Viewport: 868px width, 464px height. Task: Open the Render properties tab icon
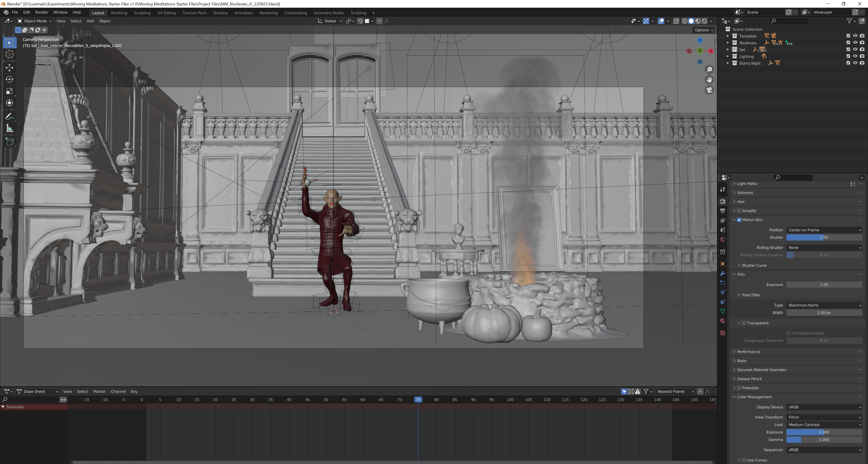tap(722, 201)
